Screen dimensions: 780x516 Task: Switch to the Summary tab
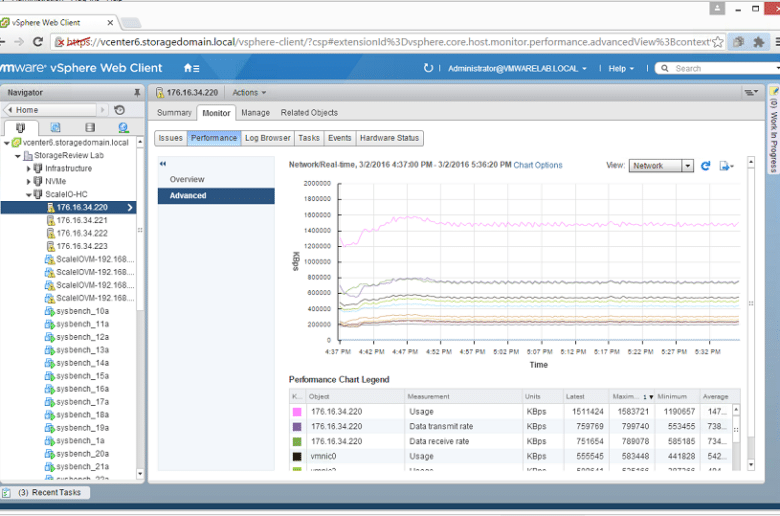pos(174,113)
